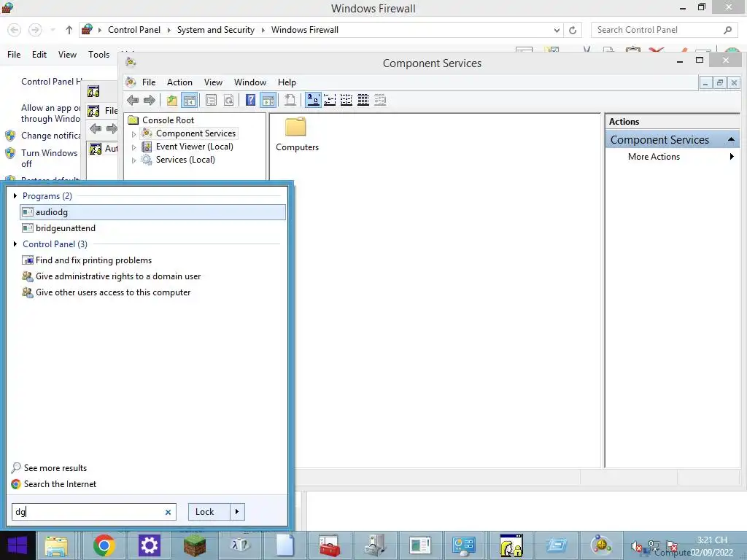Select Services (Local) in the tree
This screenshot has width=747, height=560.
click(x=185, y=160)
